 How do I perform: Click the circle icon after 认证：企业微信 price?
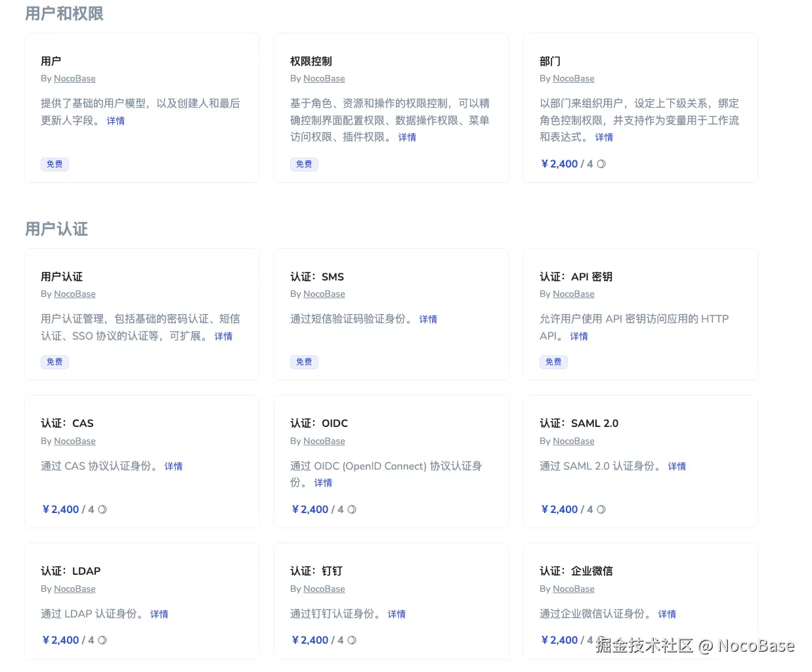click(x=601, y=640)
